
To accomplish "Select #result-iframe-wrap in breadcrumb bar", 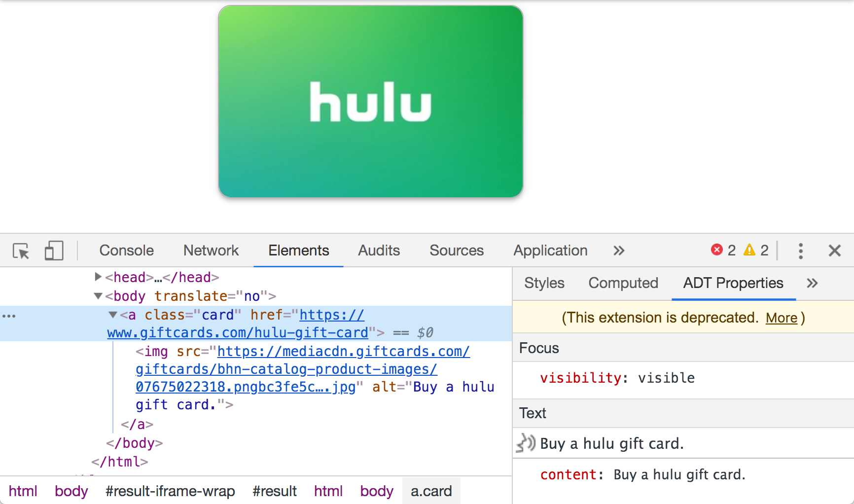I will click(170, 491).
